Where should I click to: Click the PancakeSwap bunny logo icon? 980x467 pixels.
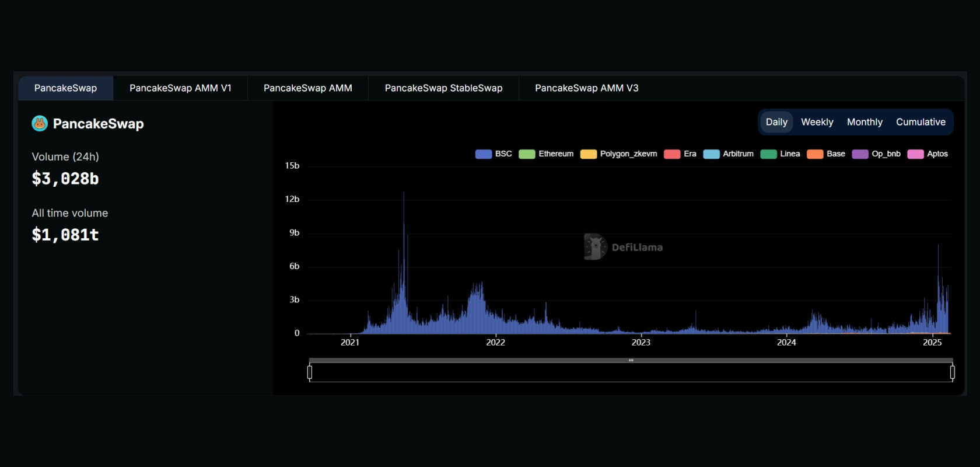[40, 123]
